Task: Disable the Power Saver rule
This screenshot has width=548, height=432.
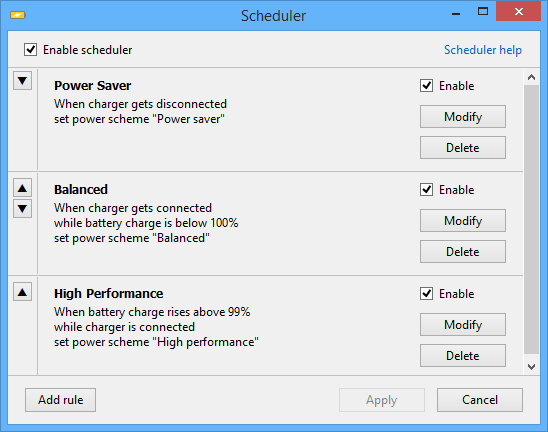Action: [426, 86]
